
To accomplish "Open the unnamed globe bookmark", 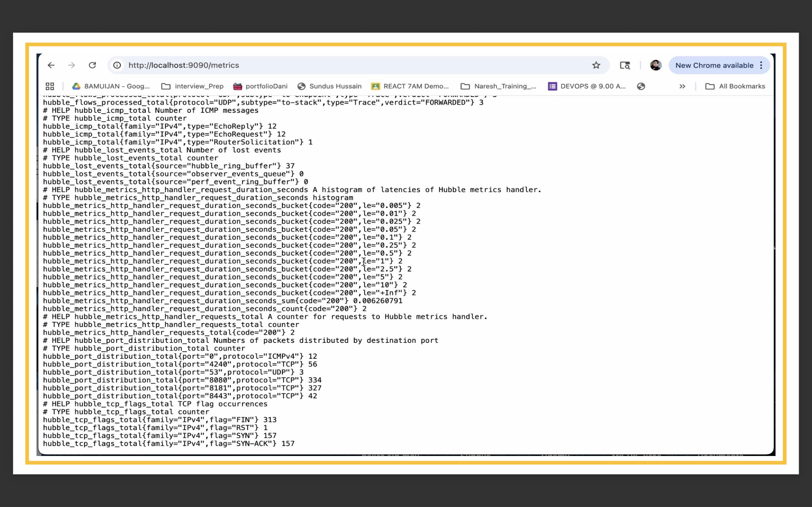I will (641, 86).
